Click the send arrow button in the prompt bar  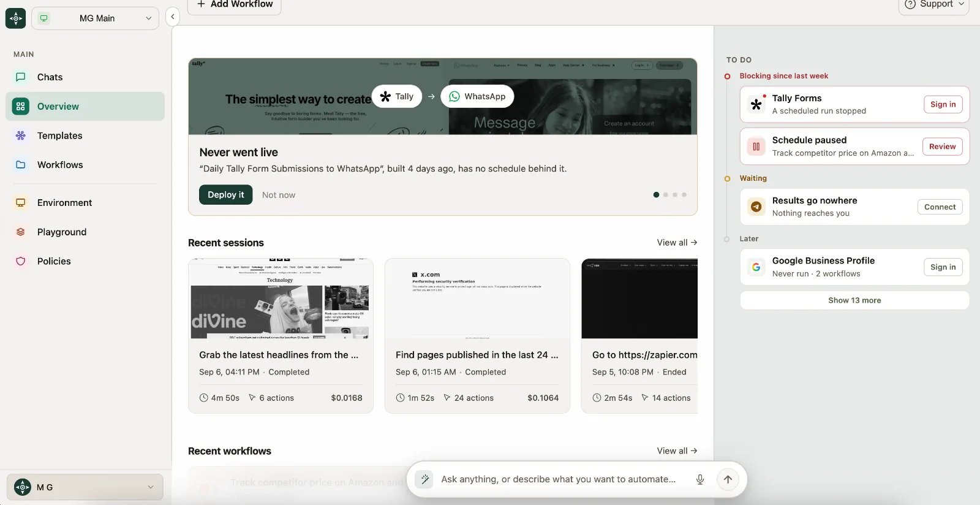[728, 479]
